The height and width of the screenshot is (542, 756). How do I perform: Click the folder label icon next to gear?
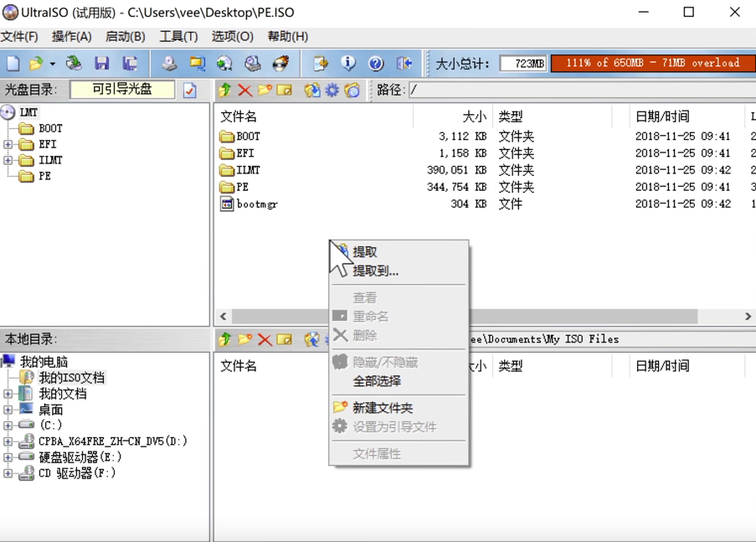(x=352, y=90)
